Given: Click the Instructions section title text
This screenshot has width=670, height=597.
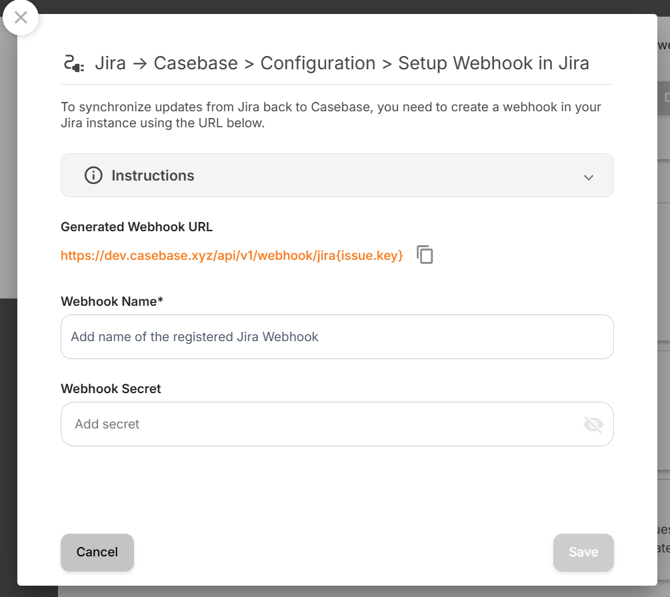Looking at the screenshot, I should point(153,175).
